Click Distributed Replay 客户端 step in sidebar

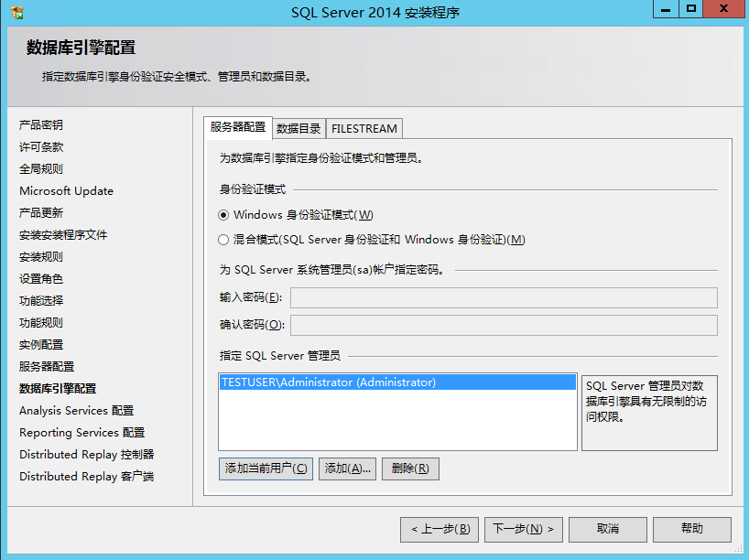coord(87,477)
